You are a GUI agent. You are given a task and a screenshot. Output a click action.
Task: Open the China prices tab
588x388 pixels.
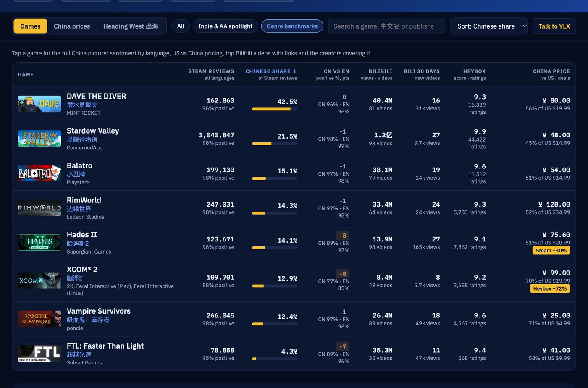click(x=72, y=26)
